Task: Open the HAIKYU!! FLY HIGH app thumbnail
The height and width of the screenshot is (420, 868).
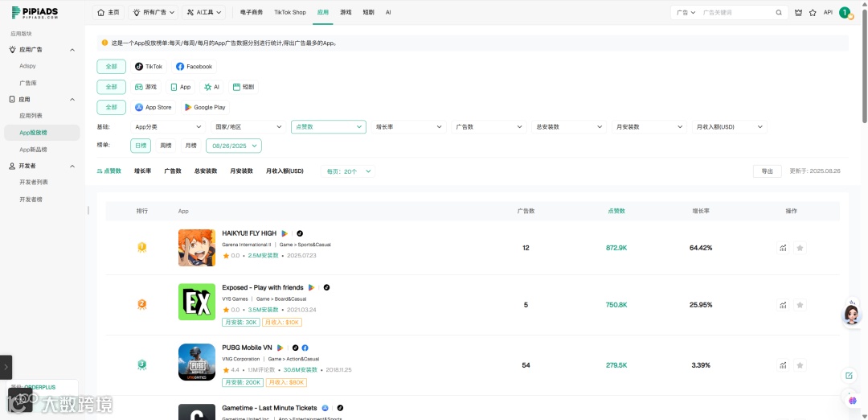Action: [x=197, y=248]
